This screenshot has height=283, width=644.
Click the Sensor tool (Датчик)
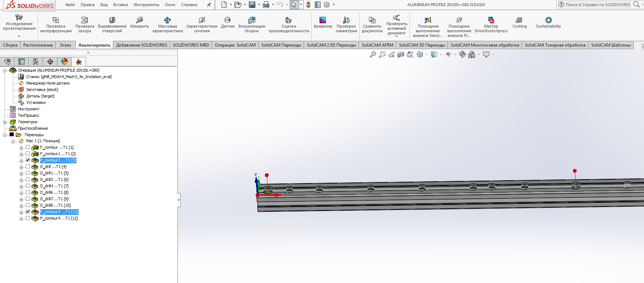[x=228, y=22]
